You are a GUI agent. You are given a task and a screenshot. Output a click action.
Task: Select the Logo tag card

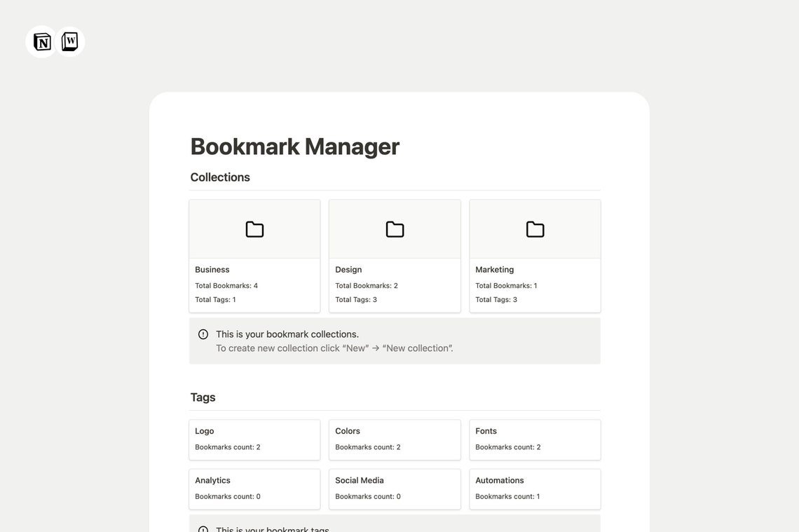click(254, 439)
